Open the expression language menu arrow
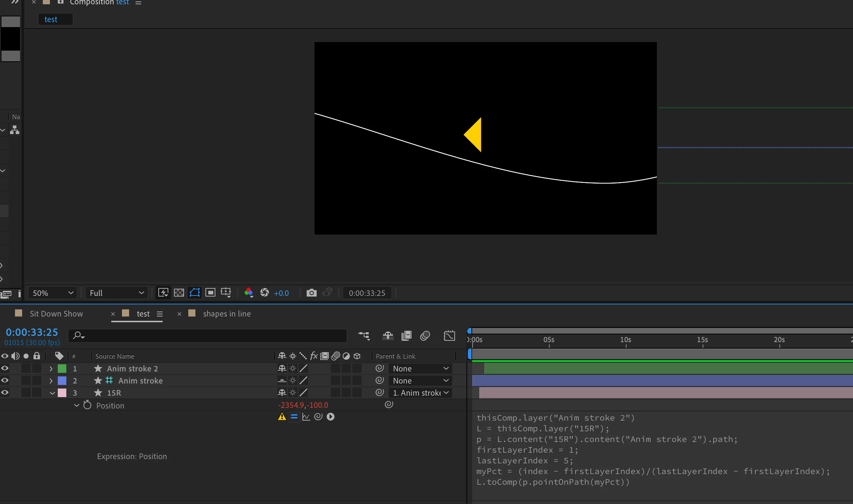853x504 pixels. coord(331,417)
